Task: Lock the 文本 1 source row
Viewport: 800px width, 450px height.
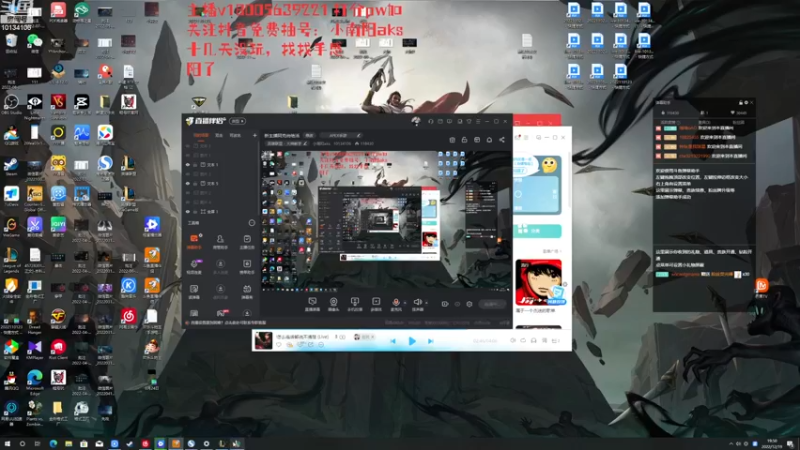Action: (x=195, y=165)
